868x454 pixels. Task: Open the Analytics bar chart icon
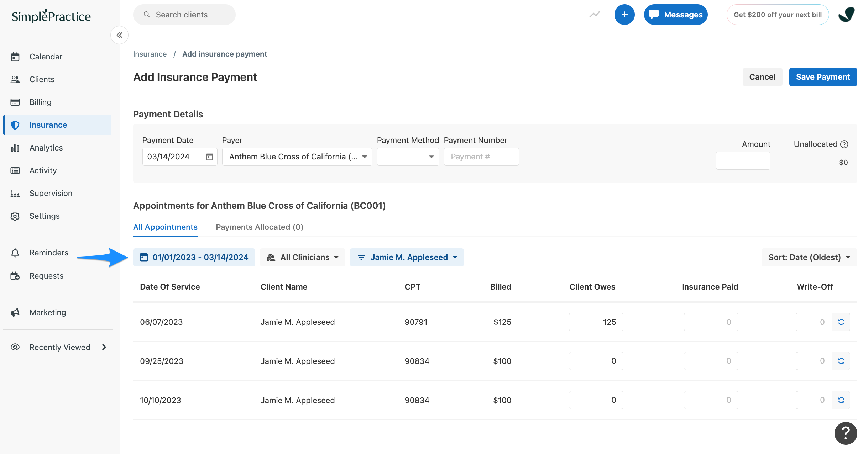coord(15,148)
